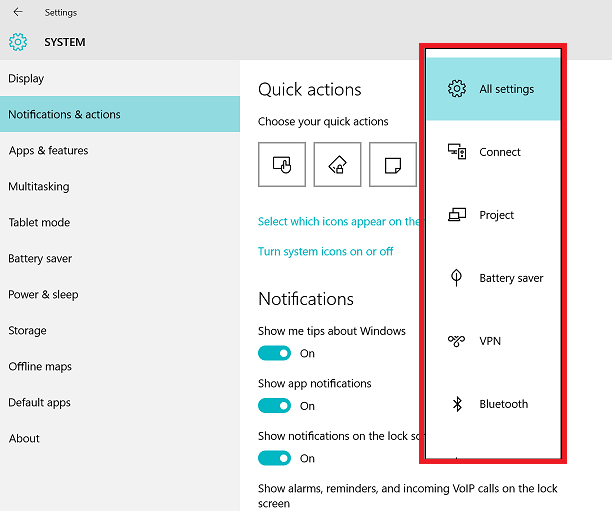Toggle Show me tips about Windows

pos(274,353)
